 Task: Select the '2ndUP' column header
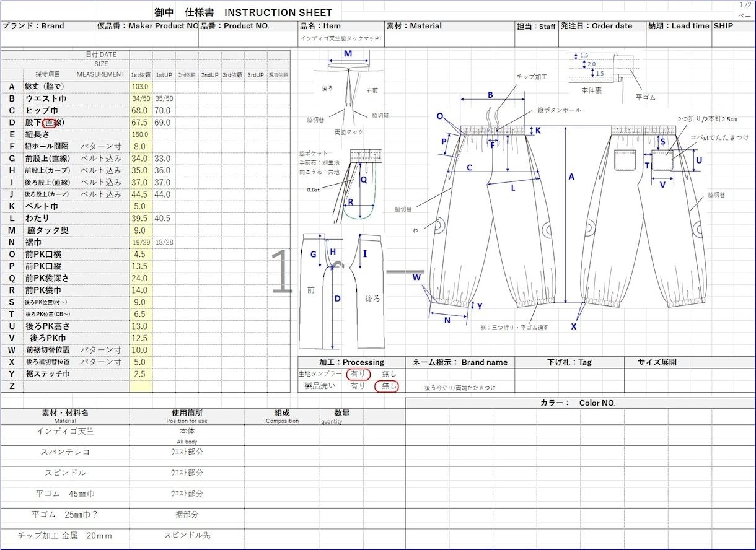(210, 75)
